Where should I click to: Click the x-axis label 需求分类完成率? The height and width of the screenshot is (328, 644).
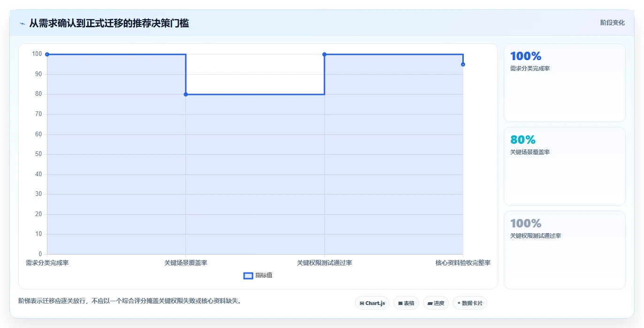pos(47,263)
